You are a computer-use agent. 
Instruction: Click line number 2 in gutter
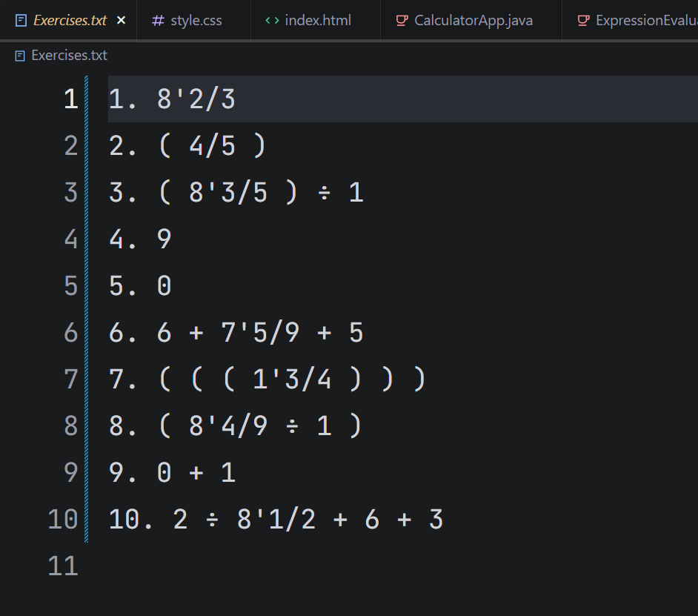(71, 145)
